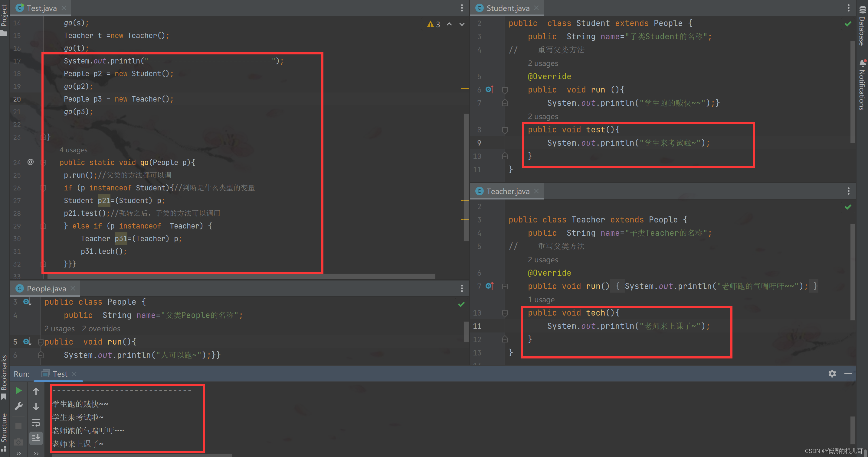Click the horizontal scrollbar of the Test.java editor
The height and width of the screenshot is (457, 868).
coord(241,276)
